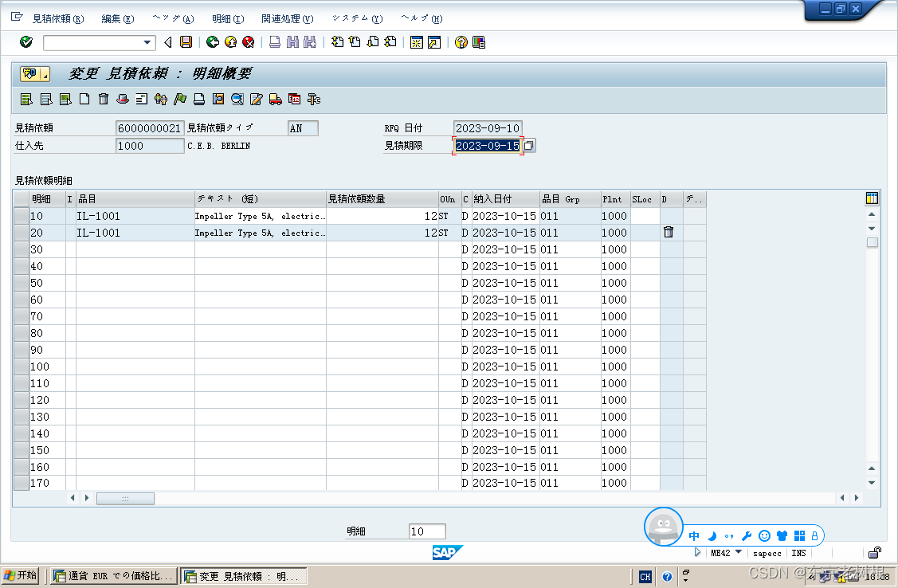Click the Save icon in the standard toolbar
Viewport: 898px width, 588px height.
tap(186, 42)
